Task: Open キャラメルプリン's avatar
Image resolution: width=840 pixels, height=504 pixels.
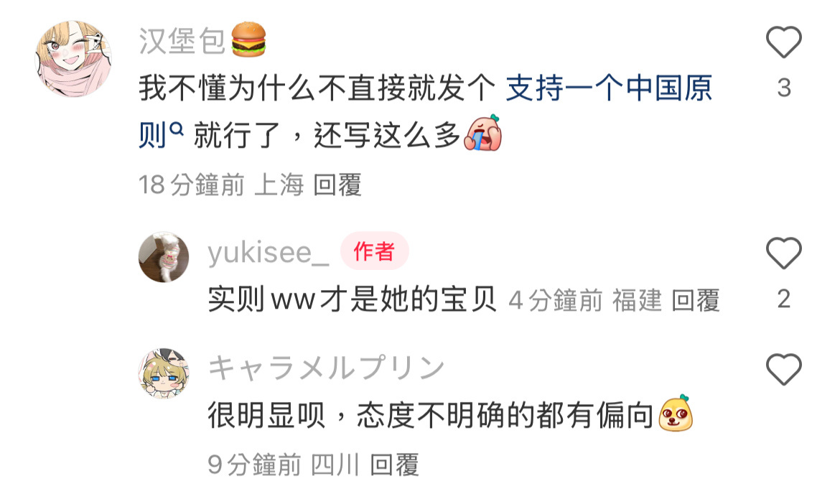Action: point(164,373)
